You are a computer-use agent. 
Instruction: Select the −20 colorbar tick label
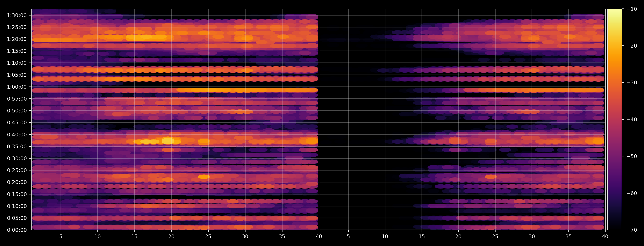[632, 46]
